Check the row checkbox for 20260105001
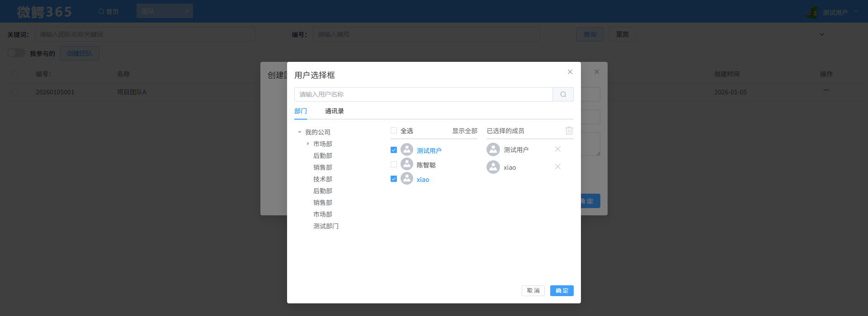 (x=15, y=92)
